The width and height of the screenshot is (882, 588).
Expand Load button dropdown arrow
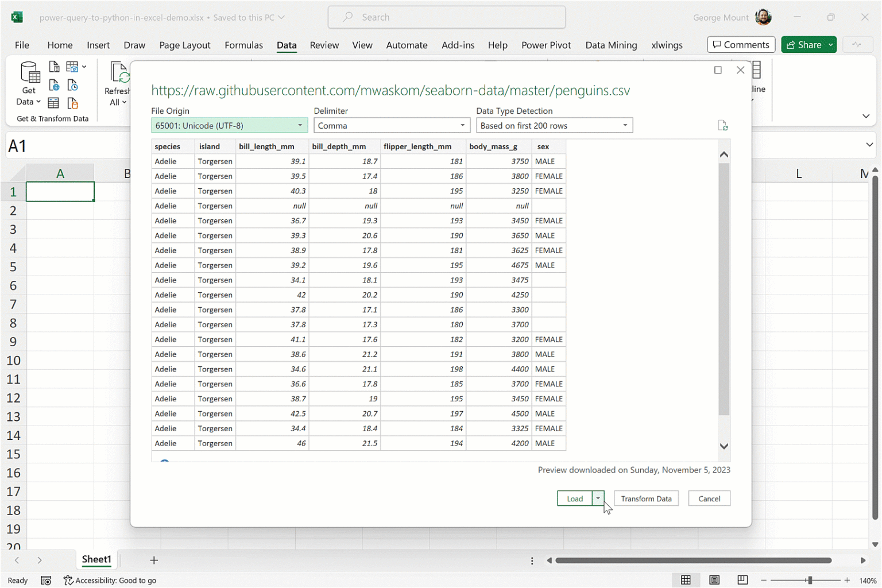point(598,498)
